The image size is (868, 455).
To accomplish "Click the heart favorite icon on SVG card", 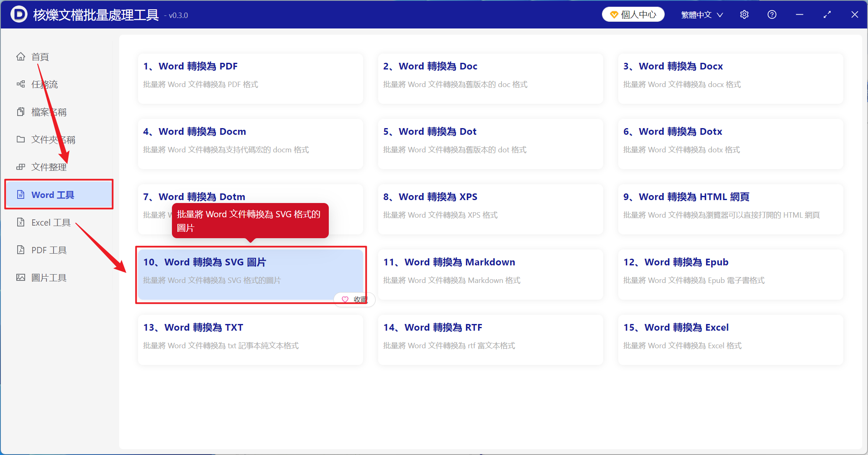I will 345,299.
